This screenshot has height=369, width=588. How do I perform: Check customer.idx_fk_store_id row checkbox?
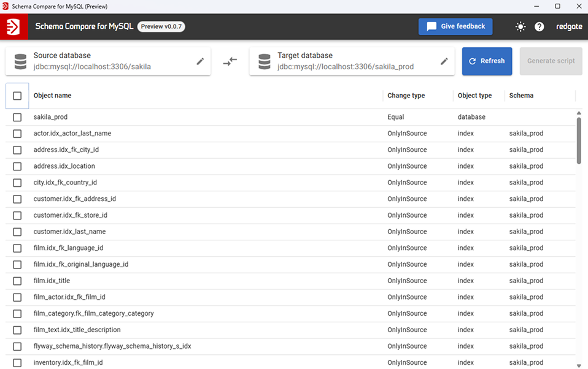click(x=17, y=215)
